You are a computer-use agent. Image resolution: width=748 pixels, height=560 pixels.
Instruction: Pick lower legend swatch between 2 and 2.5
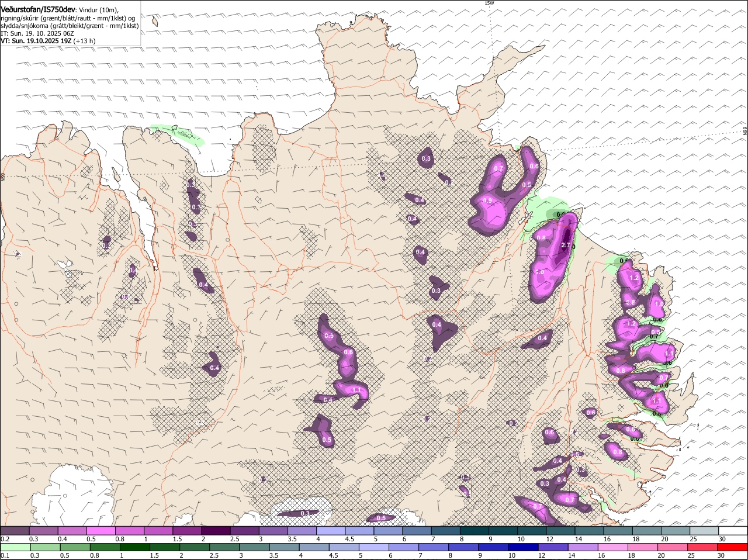(195, 547)
